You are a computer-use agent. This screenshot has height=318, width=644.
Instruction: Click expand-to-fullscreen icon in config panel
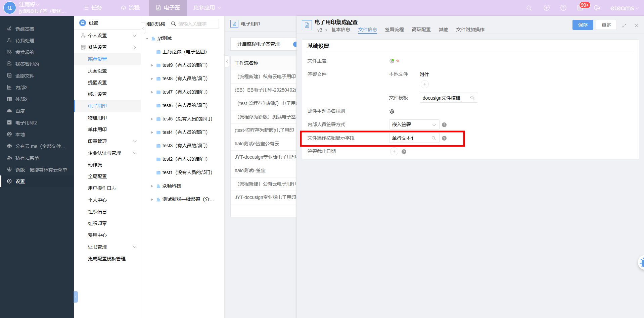[x=624, y=25]
